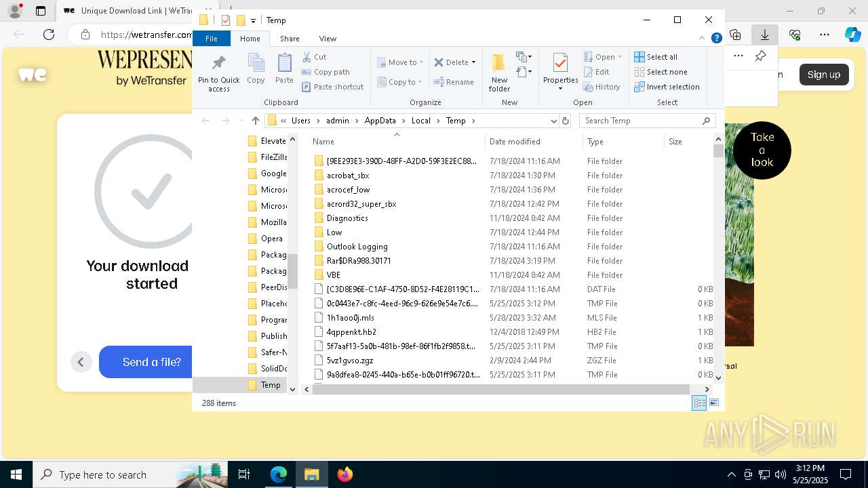Click Select none in ribbon

click(661, 72)
